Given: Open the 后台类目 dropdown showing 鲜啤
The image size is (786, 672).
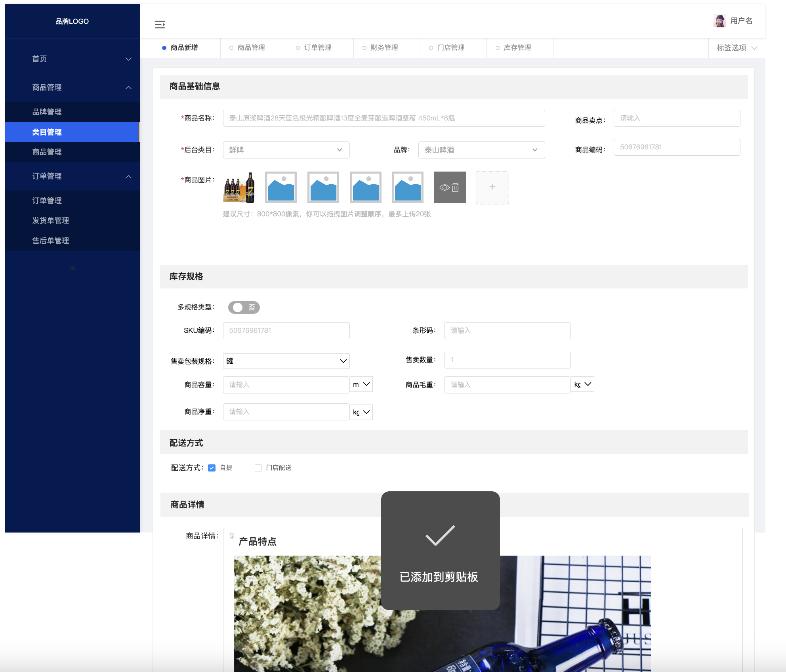Looking at the screenshot, I should (x=286, y=150).
